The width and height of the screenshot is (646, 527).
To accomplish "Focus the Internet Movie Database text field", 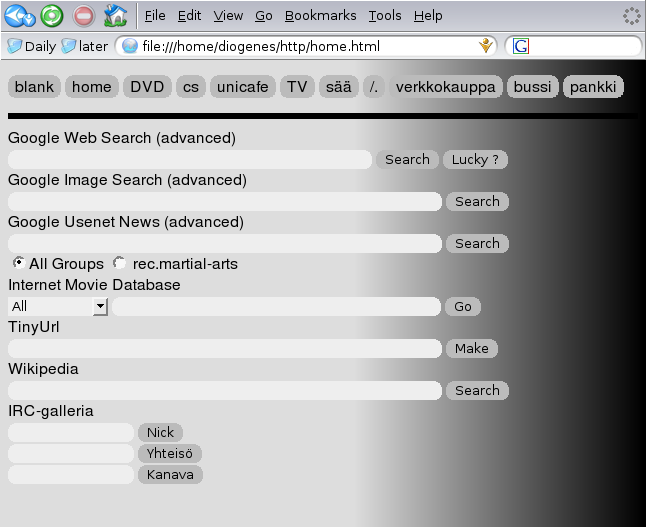I will click(x=276, y=307).
